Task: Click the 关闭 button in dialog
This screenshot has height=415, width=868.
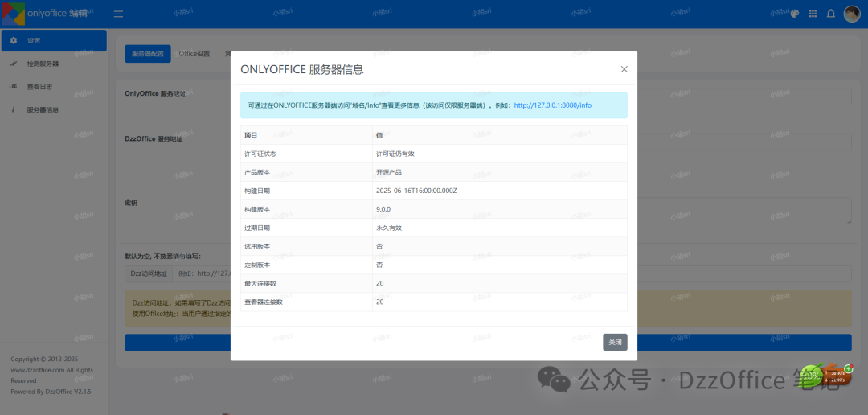Action: pyautogui.click(x=615, y=343)
